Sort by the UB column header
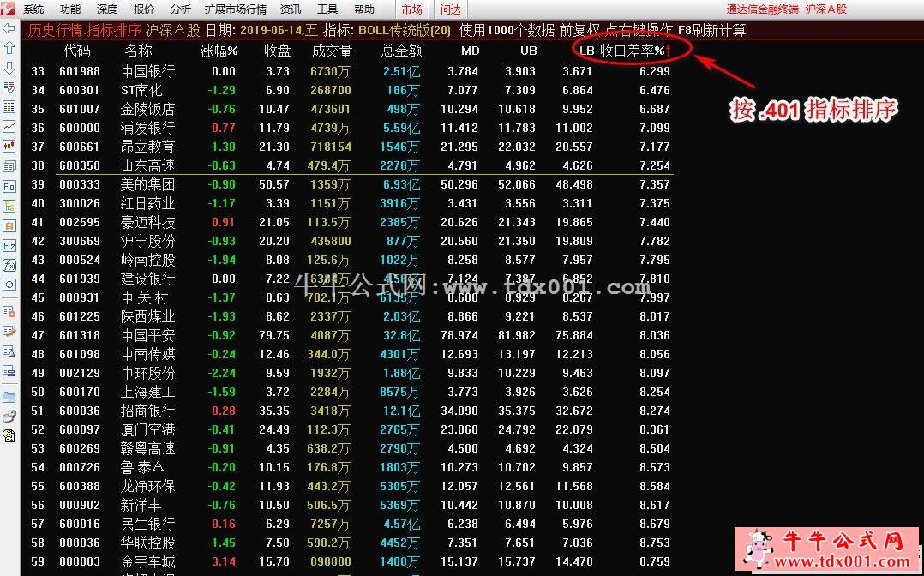Screen dimensions: 924x576 tap(529, 51)
